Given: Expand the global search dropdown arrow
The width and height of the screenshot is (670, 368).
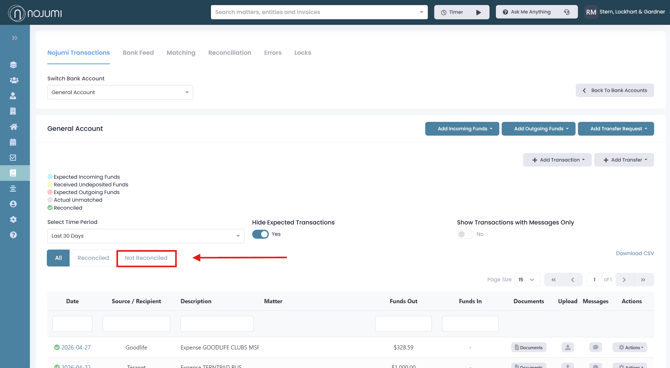Looking at the screenshot, I should point(421,12).
